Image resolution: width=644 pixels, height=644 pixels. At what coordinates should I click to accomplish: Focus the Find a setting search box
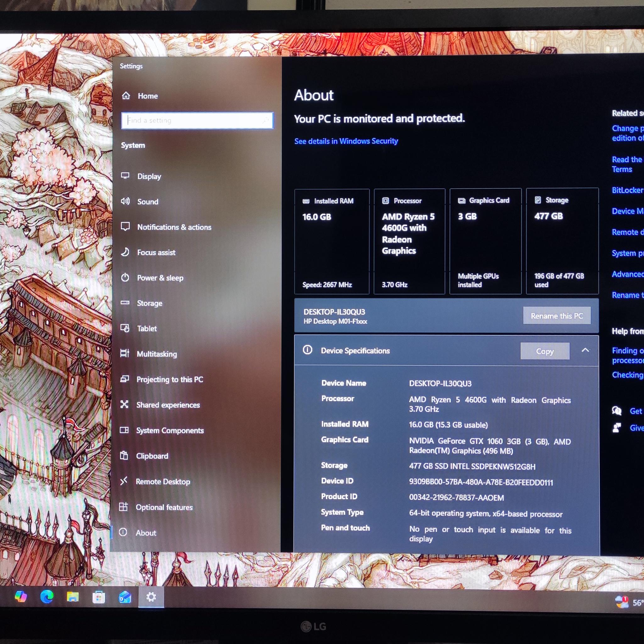[197, 120]
